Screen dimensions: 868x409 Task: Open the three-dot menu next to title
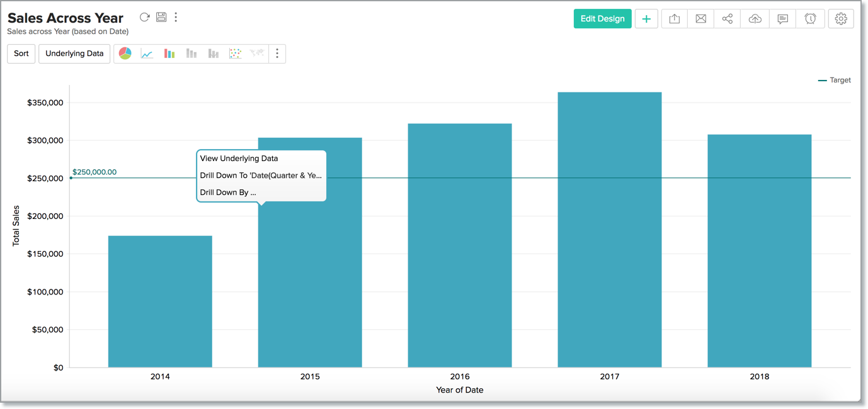pos(176,17)
